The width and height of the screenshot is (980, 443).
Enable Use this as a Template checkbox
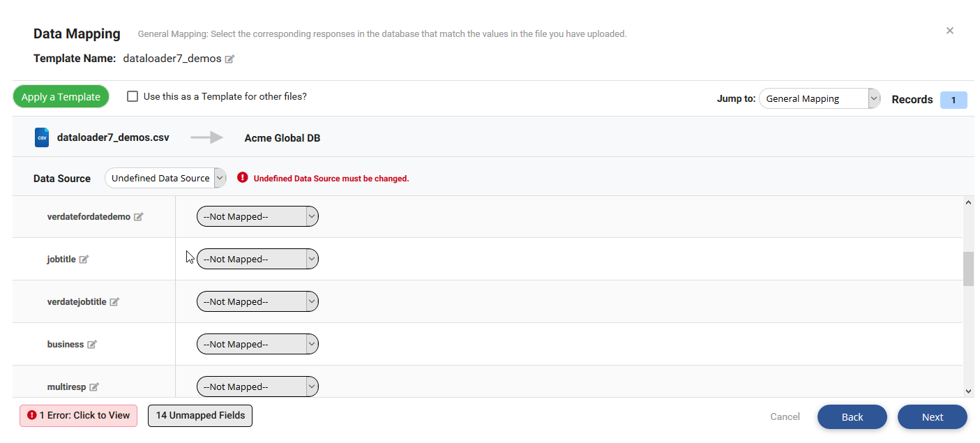point(133,96)
